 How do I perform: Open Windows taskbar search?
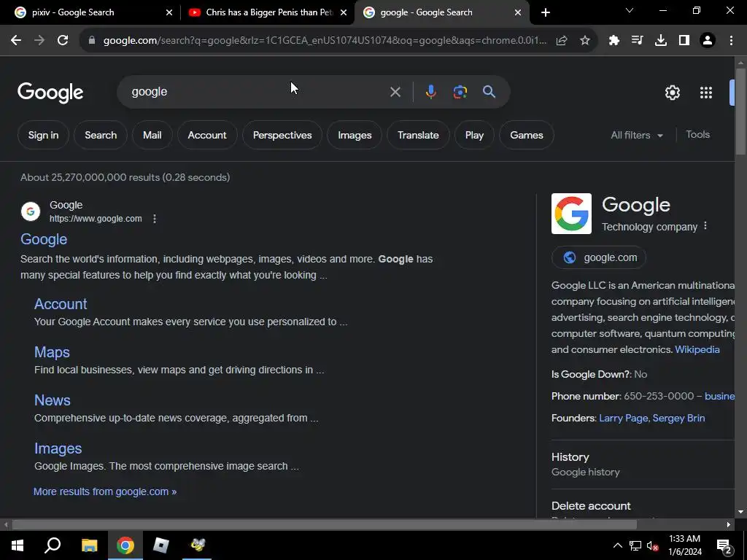click(x=53, y=545)
